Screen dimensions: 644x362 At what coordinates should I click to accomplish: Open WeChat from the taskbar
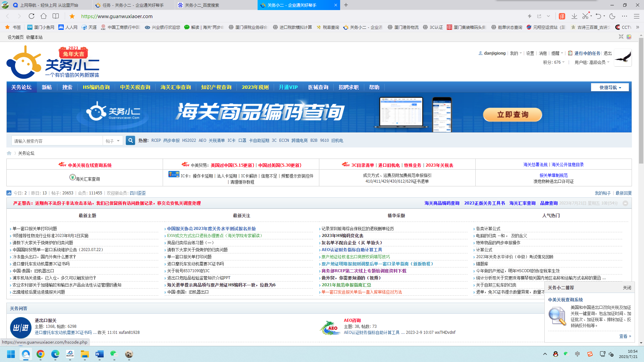(x=114, y=354)
